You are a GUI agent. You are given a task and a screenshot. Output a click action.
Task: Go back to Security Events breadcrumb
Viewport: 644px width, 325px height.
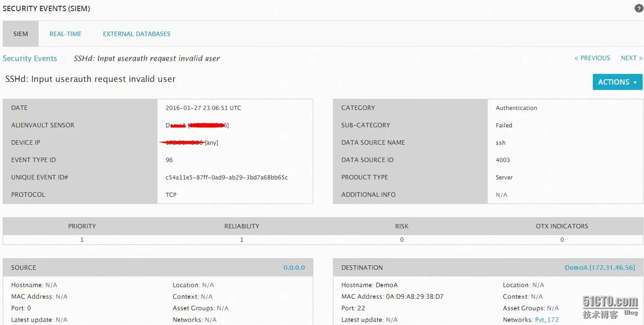click(x=30, y=58)
